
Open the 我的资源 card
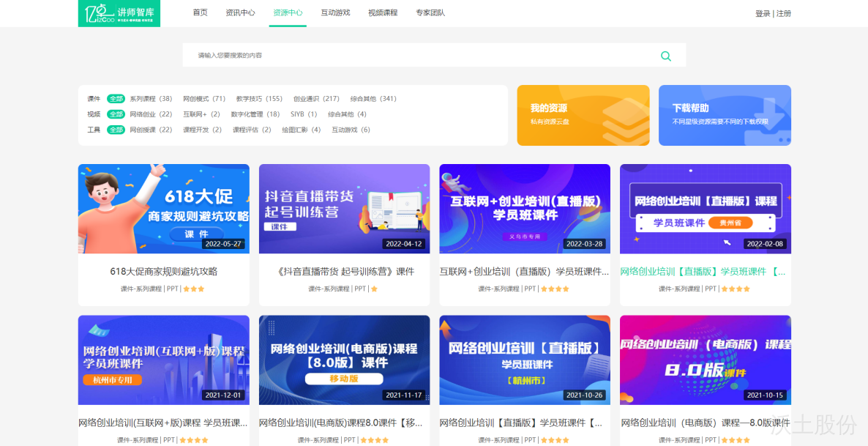tap(583, 116)
